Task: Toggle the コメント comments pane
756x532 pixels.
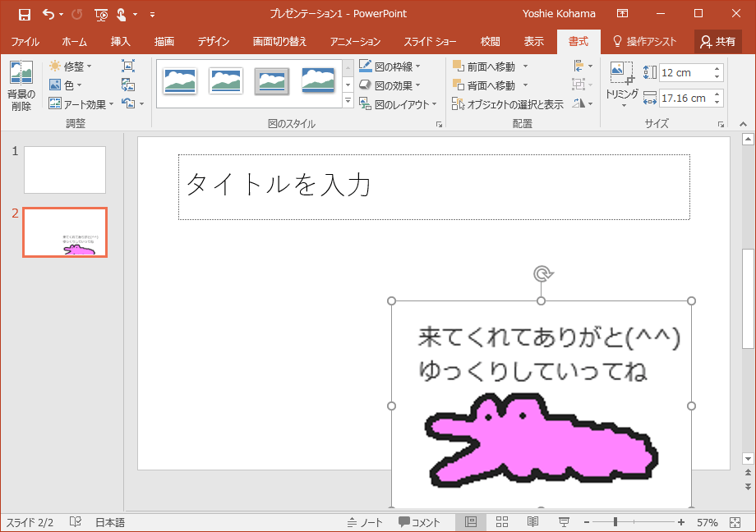Action: (419, 522)
